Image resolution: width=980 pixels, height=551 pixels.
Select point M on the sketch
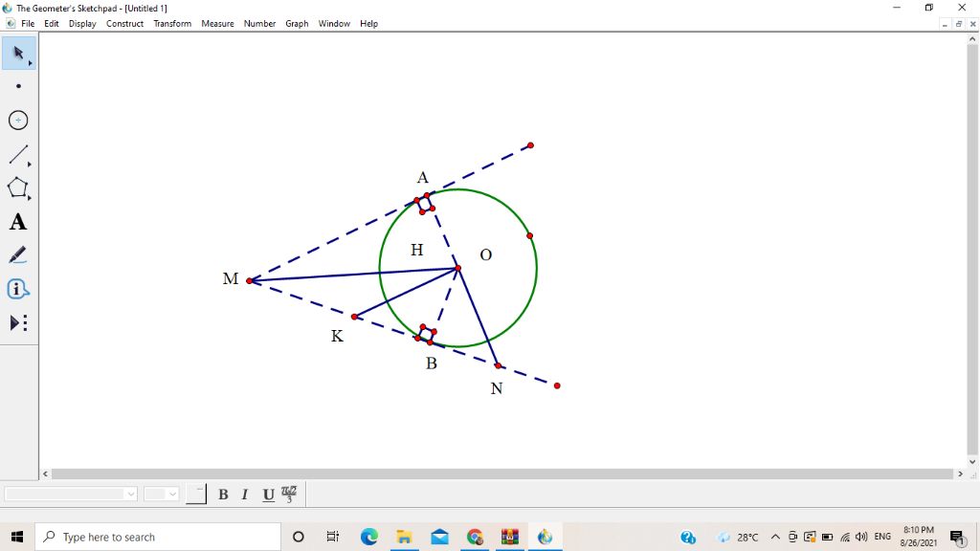pos(250,281)
